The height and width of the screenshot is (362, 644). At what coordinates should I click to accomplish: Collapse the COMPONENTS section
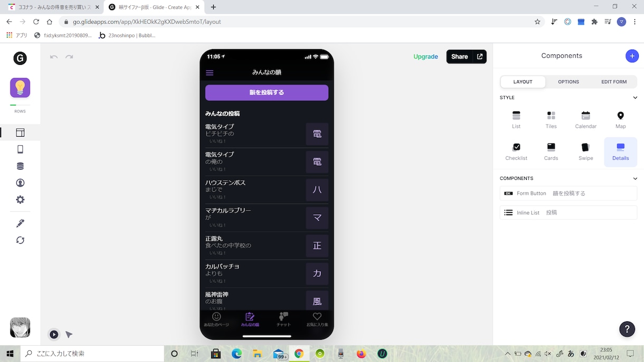[x=635, y=178]
